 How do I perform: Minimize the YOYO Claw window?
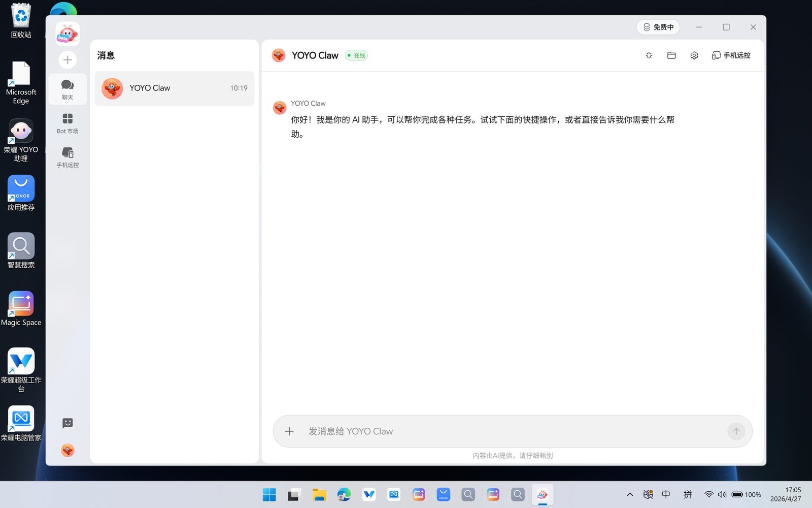coord(699,27)
